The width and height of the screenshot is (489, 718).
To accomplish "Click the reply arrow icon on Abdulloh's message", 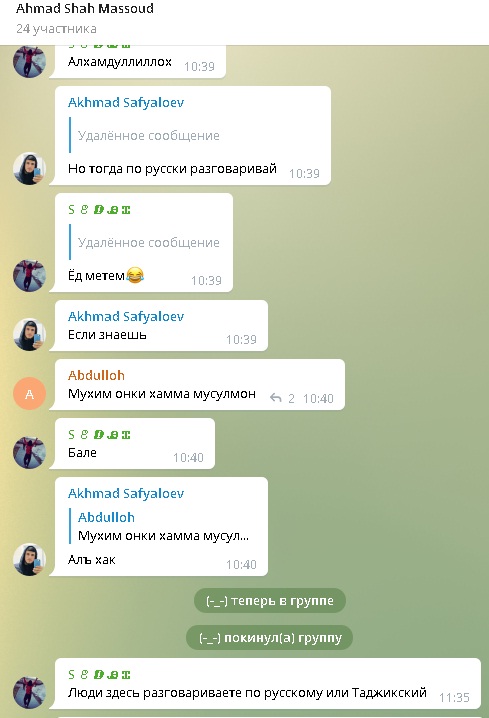I will tap(276, 398).
